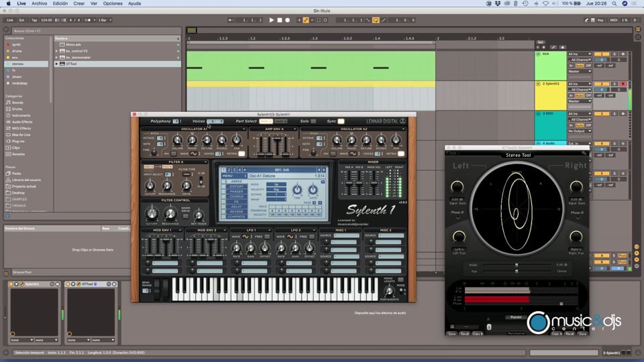Screen dimensions: 644x362
Task: Select the MIDI Effects category
Action: coord(21,129)
